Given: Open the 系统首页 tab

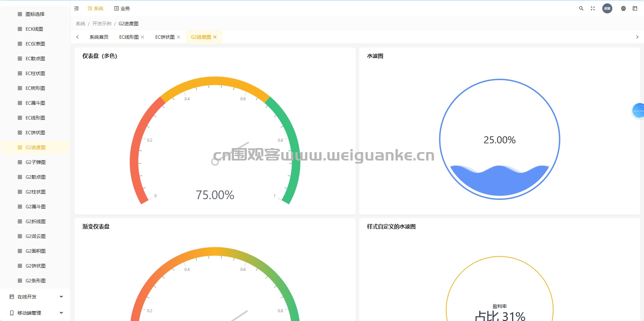Looking at the screenshot, I should [x=99, y=37].
